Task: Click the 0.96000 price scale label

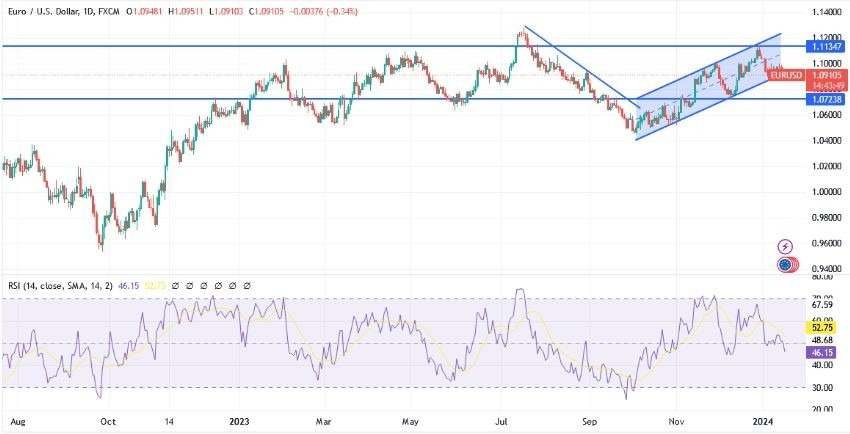Action: (827, 244)
